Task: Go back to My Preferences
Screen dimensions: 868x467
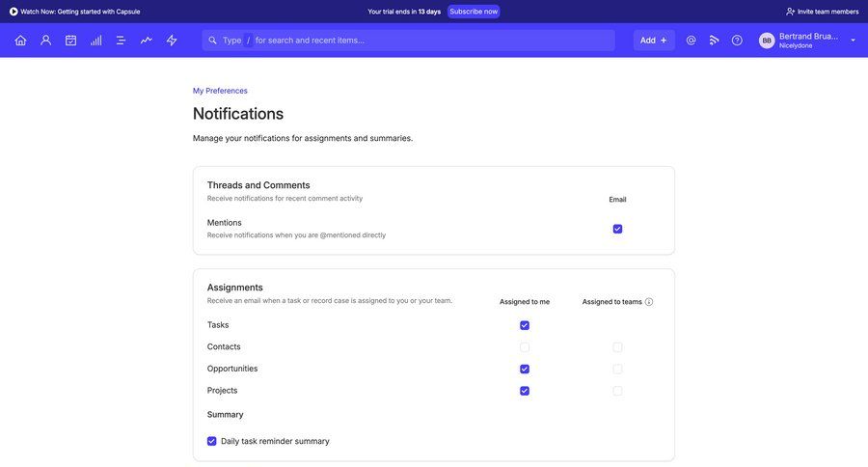Action: click(x=220, y=91)
